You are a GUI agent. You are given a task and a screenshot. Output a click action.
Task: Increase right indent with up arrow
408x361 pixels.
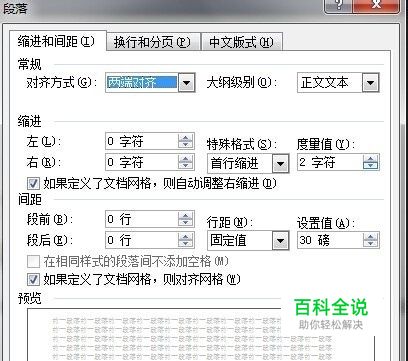pos(186,158)
